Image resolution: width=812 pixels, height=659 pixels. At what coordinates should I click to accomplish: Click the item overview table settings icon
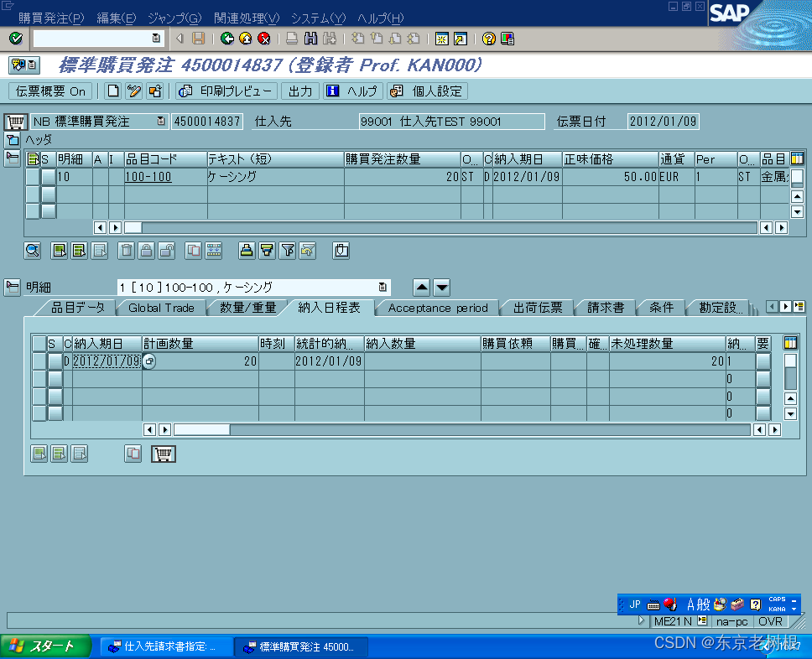(x=797, y=158)
